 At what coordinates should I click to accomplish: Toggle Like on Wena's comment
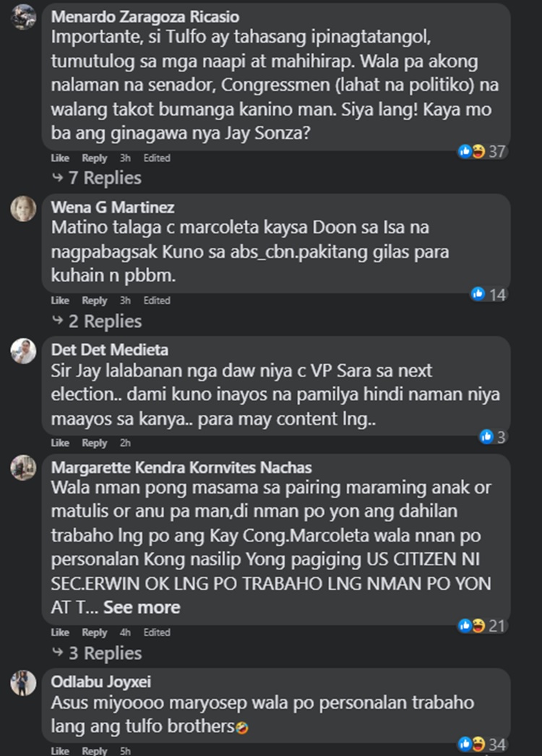tap(59, 300)
